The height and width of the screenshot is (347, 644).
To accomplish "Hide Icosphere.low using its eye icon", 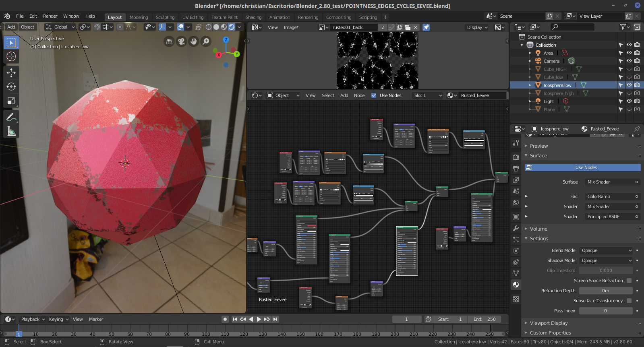I will (x=629, y=85).
